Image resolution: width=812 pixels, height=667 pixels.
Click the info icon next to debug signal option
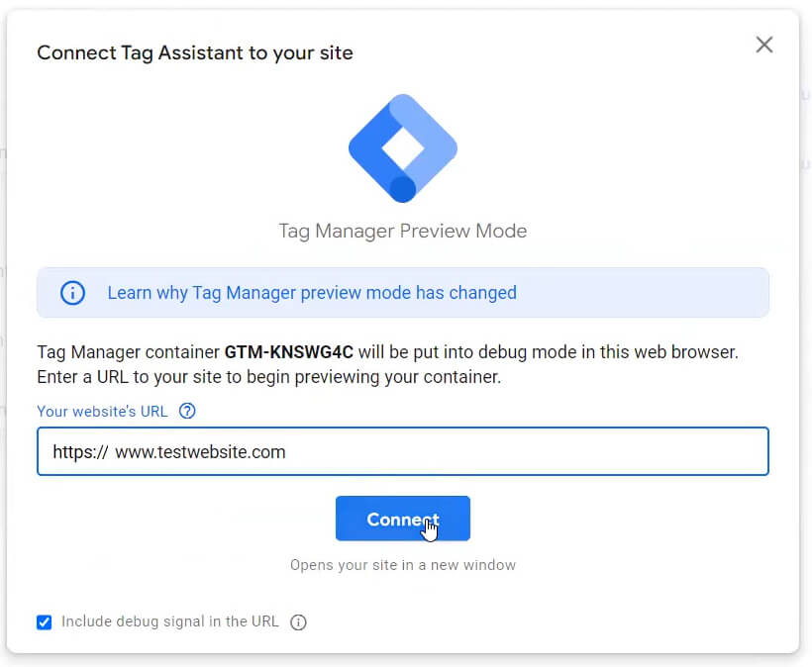tap(298, 622)
